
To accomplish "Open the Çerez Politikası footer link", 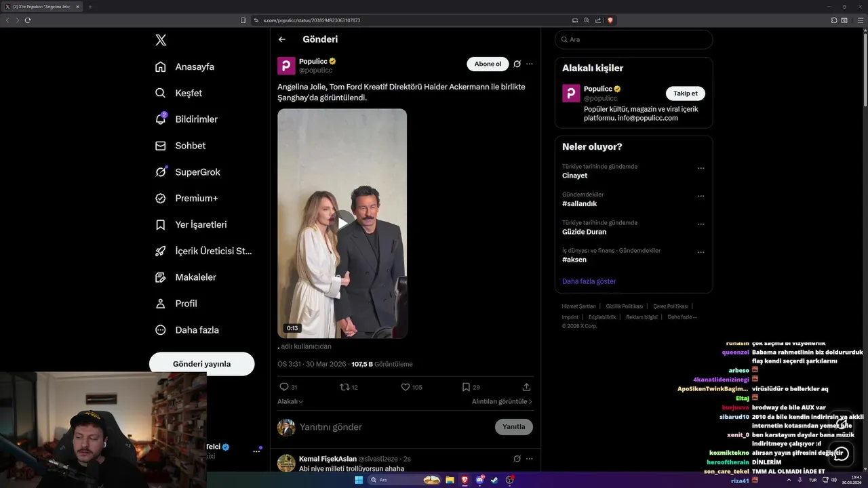I will (x=670, y=306).
